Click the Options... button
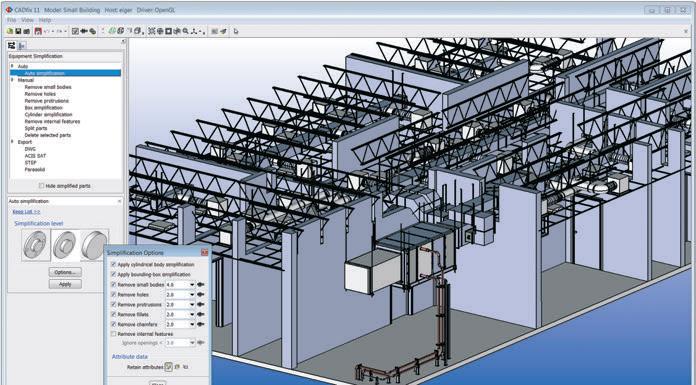Image resolution: width=696 pixels, height=385 pixels. click(65, 272)
